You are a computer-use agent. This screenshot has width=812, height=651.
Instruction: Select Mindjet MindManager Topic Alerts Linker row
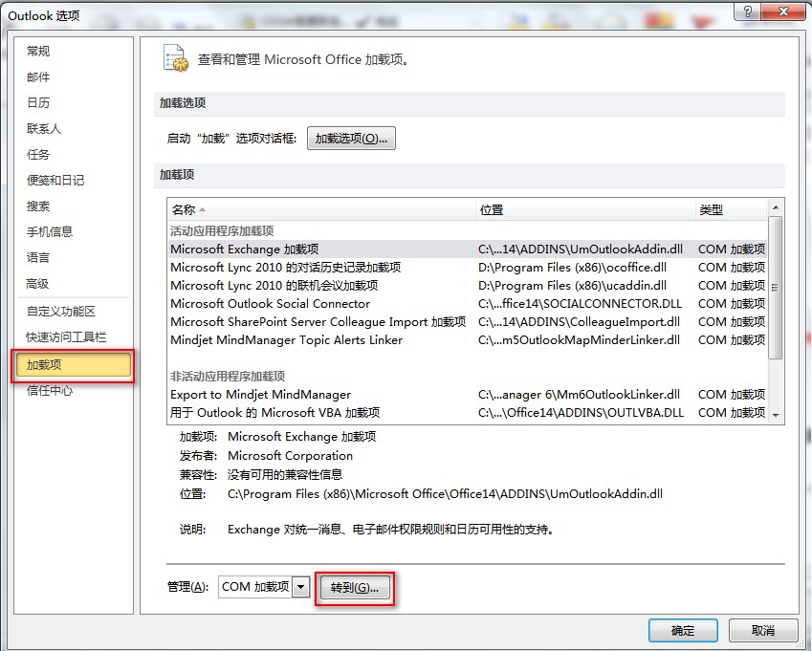(x=468, y=339)
